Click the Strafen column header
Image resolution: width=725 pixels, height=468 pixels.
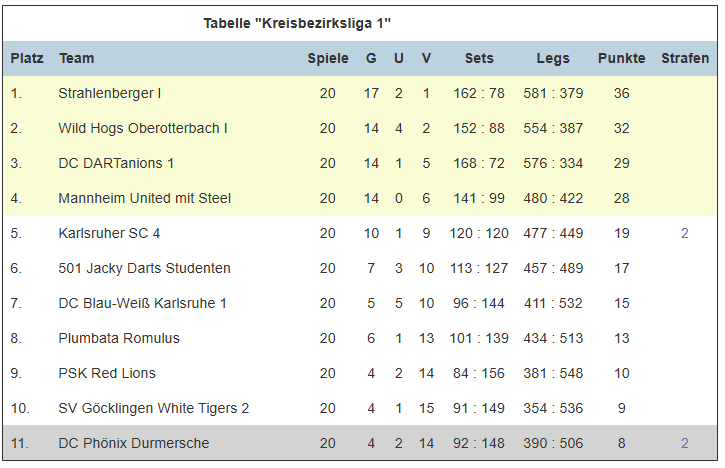click(685, 58)
